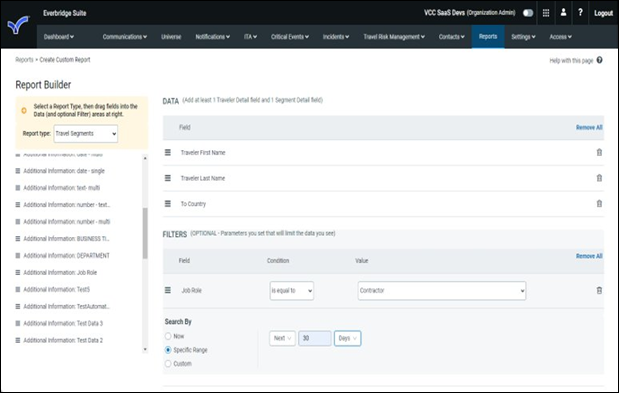619x393 pixels.
Task: Open the Contractor value dropdown
Action: 442,291
